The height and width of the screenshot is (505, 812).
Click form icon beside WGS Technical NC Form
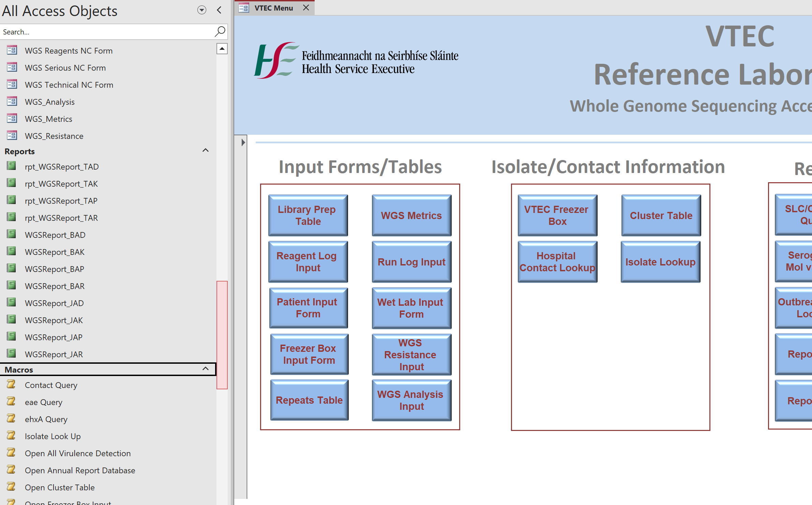12,84
